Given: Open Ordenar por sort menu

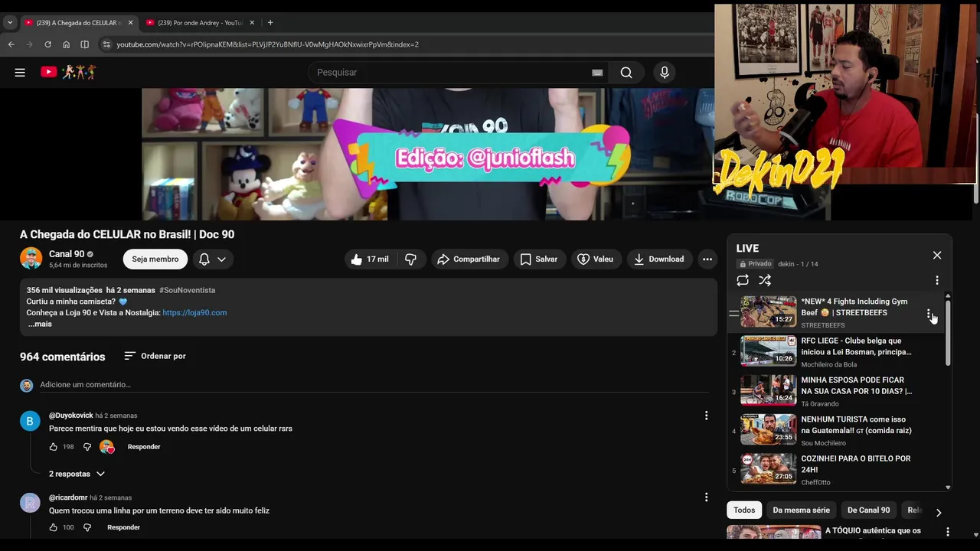Looking at the screenshot, I should 155,356.
